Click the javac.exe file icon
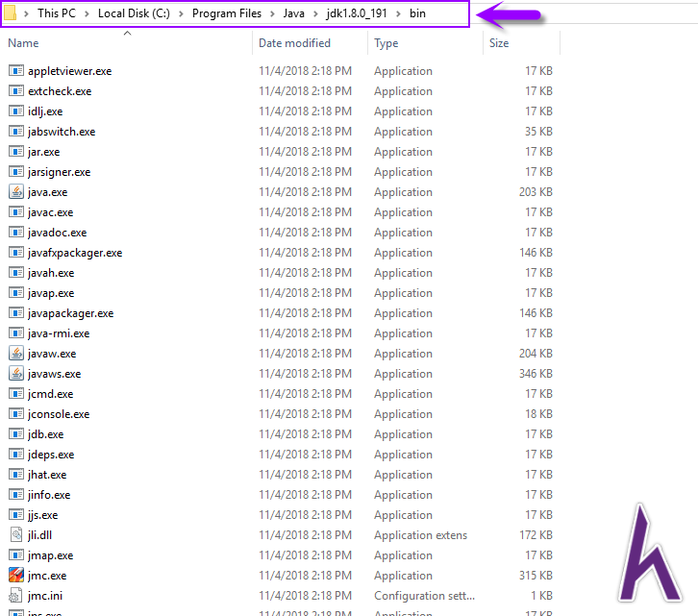 (x=16, y=211)
